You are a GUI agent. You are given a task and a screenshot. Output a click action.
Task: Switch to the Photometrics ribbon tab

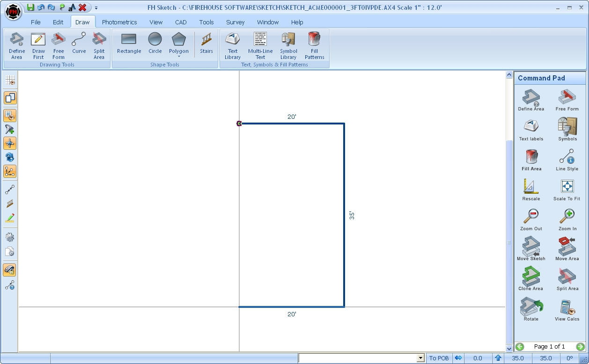[x=119, y=22]
